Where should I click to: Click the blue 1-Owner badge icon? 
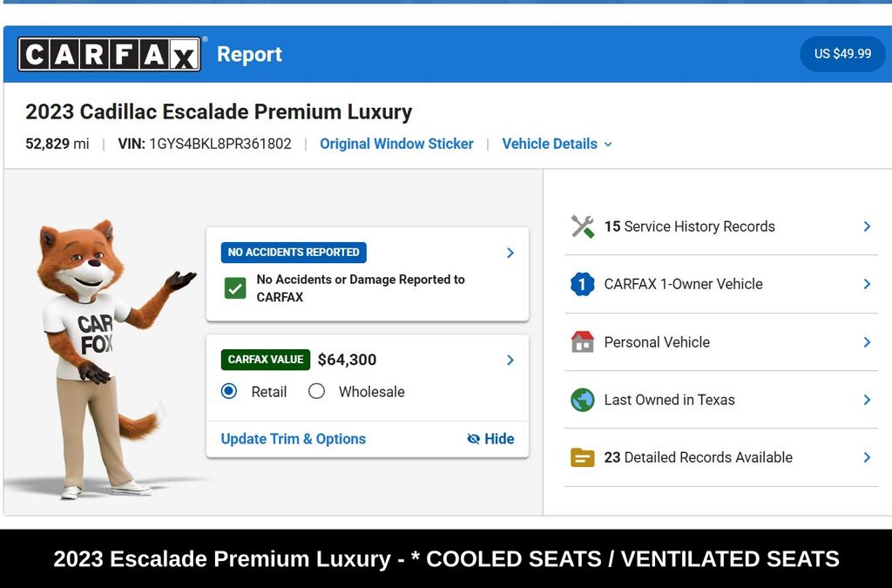point(582,284)
